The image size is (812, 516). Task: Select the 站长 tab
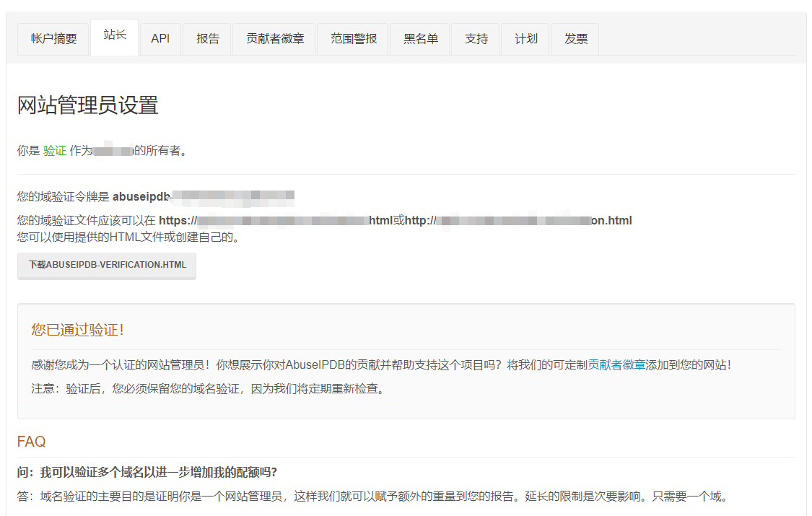[x=114, y=36]
